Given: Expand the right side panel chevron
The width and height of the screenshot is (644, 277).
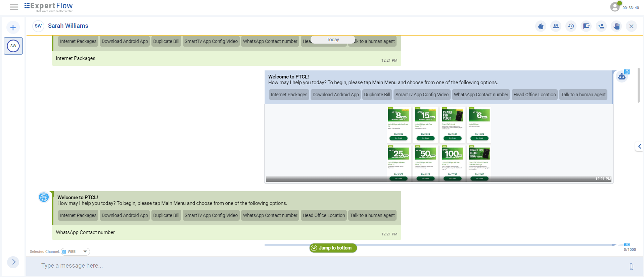Looking at the screenshot, I should click(x=639, y=147).
